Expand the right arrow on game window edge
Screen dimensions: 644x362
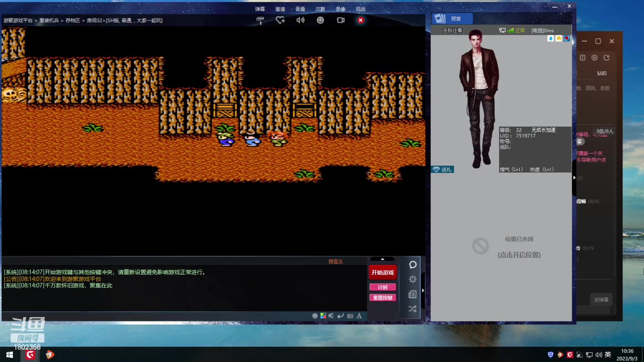[x=423, y=291]
